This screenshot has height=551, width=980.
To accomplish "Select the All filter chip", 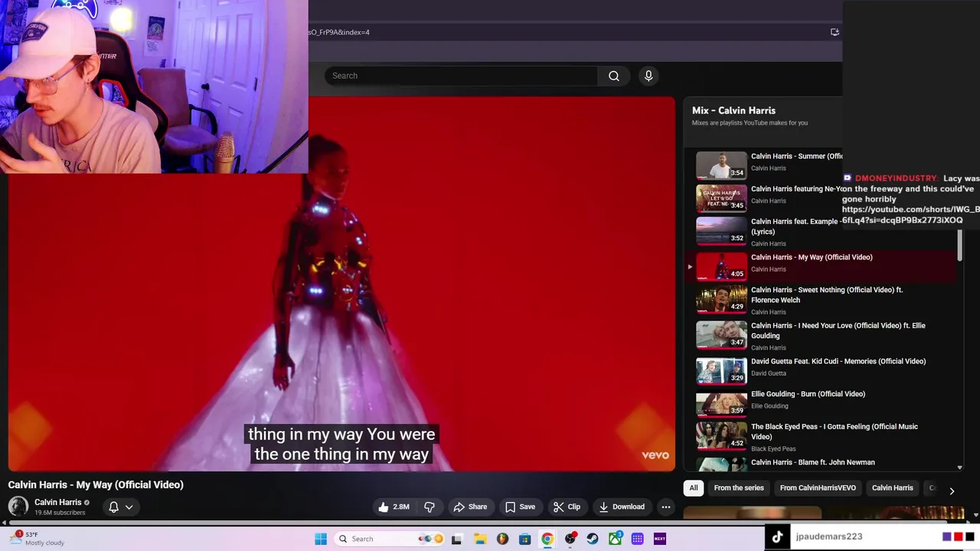I will (x=694, y=487).
